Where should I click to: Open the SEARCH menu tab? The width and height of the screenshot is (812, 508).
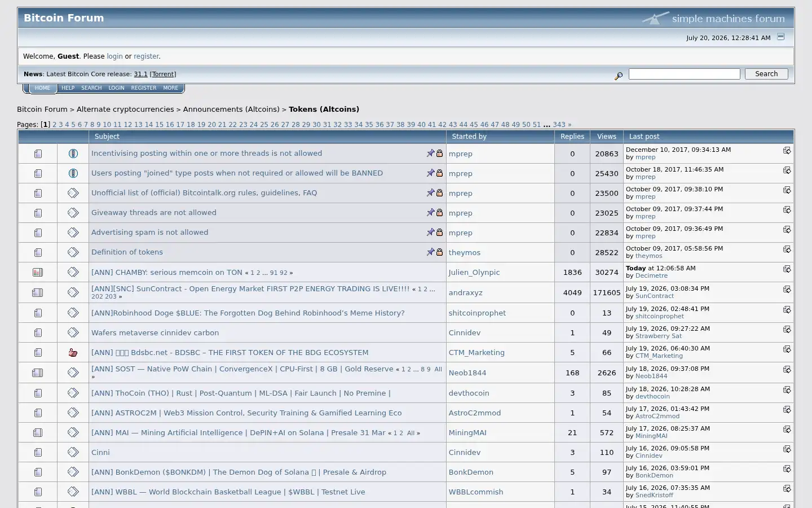tap(91, 88)
